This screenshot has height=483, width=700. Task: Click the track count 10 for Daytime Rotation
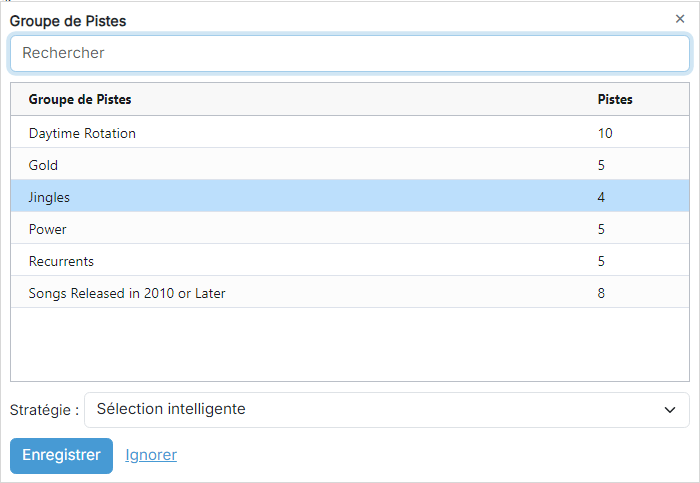[x=605, y=133]
